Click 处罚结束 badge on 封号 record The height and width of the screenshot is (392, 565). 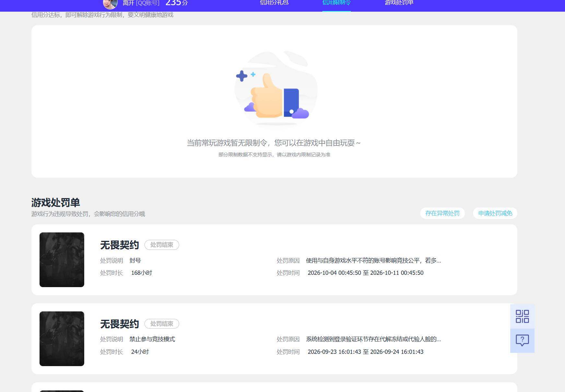pyautogui.click(x=162, y=245)
